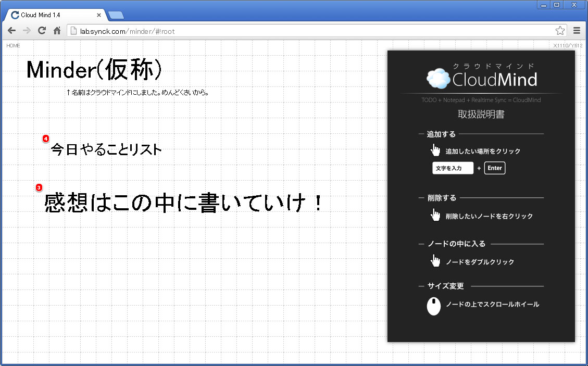
Task: Close the Cloud Mind 1.4 tab
Action: pyautogui.click(x=98, y=15)
